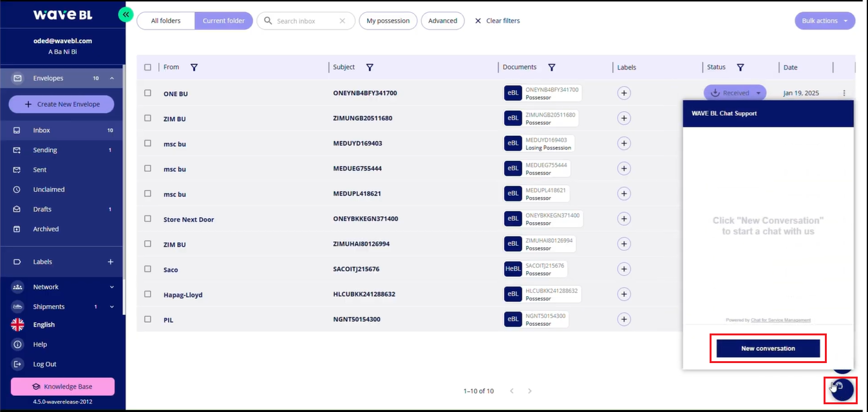Viewport: 868px width, 412px height.
Task: Clear the search inbox field with the X
Action: click(343, 21)
